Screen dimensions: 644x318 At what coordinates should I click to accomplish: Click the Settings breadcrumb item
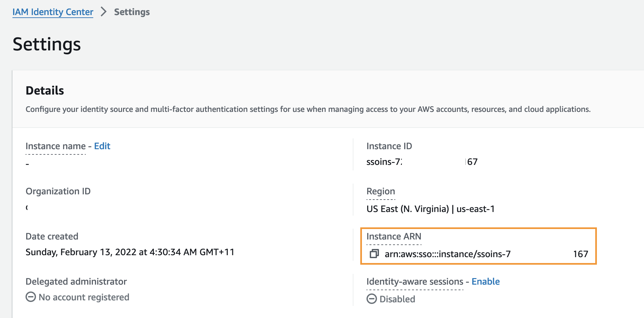tap(132, 12)
